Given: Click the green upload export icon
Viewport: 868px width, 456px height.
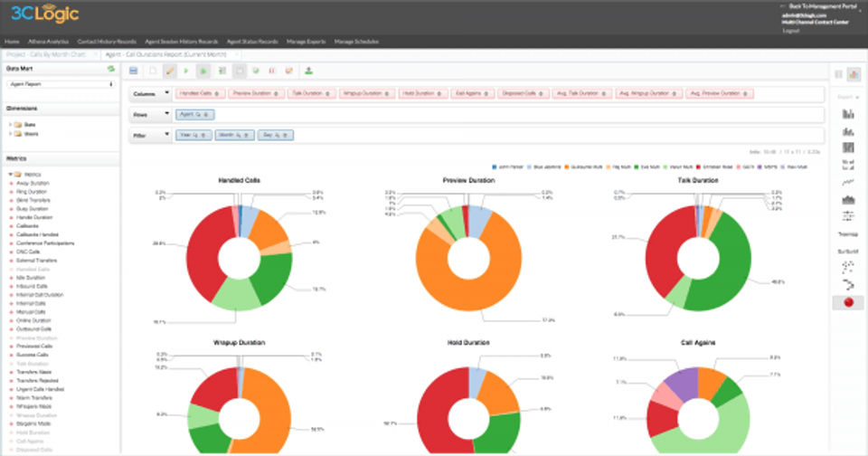Looking at the screenshot, I should (x=309, y=71).
